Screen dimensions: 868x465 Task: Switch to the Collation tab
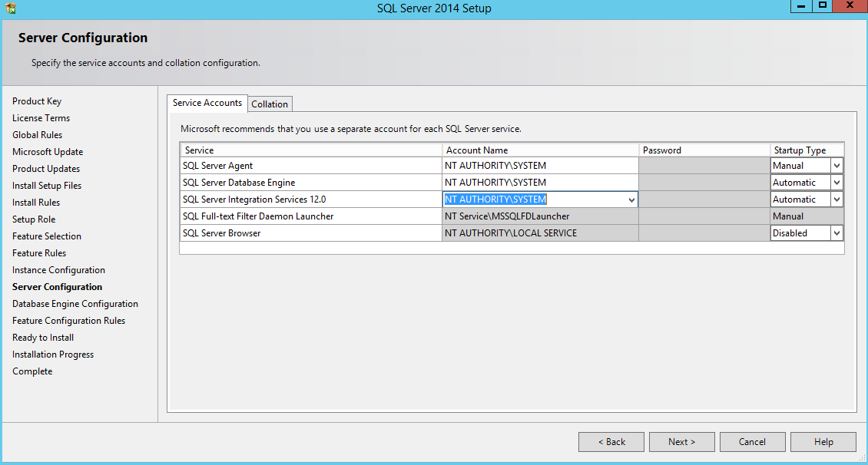(x=270, y=104)
